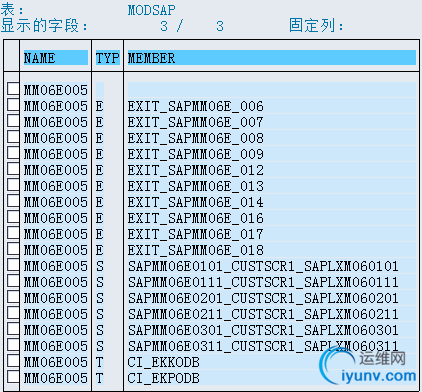Click the select-all corner cell left of NAME
Screen dimensions: 422x392
(x=11, y=55)
